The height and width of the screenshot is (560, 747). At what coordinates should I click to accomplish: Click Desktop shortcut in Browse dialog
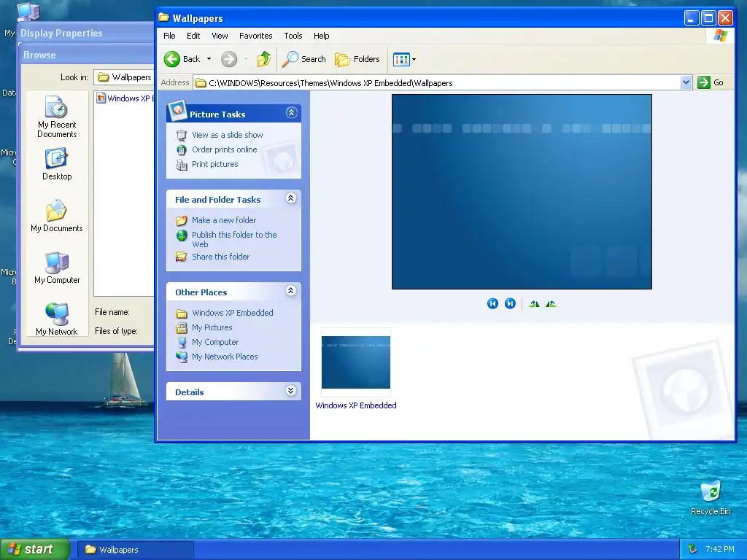point(57,164)
